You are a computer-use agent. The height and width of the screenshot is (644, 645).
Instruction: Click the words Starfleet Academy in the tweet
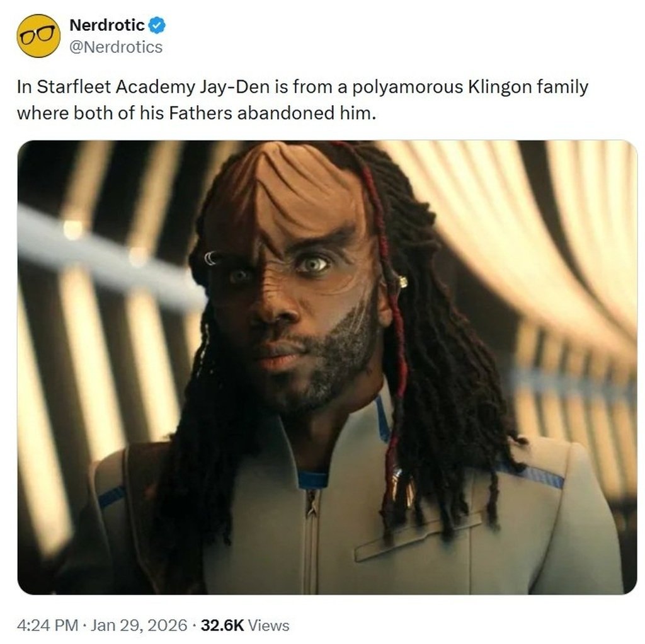[116, 87]
